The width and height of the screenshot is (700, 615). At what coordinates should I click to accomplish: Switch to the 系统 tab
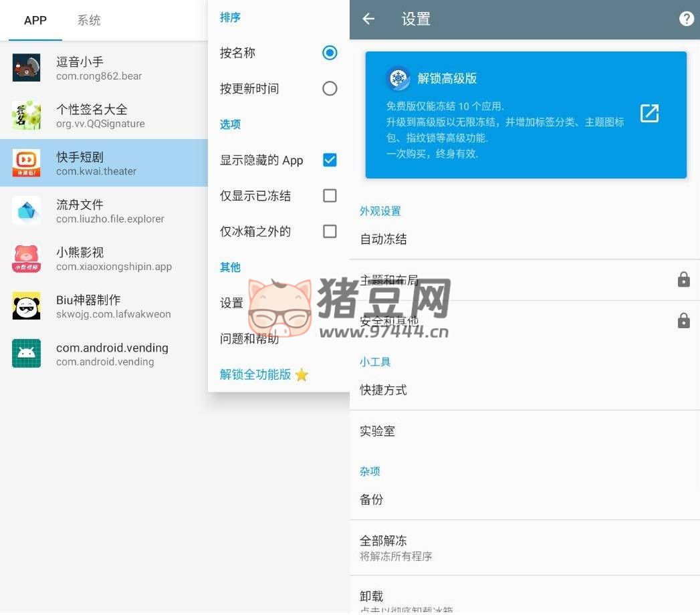pyautogui.click(x=89, y=20)
